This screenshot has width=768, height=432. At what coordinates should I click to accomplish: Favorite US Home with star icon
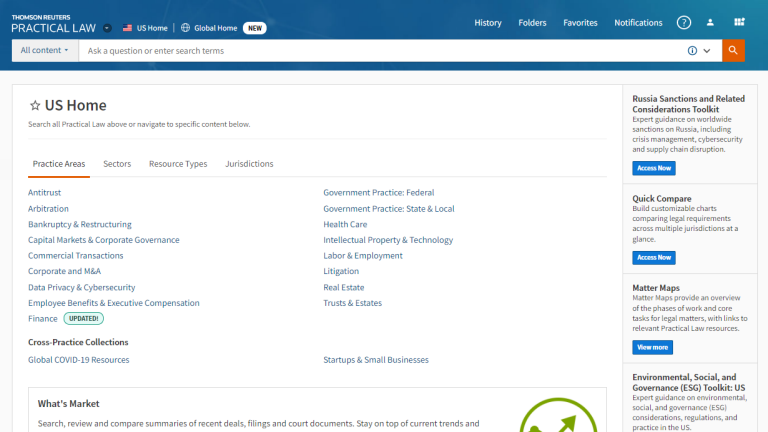35,106
